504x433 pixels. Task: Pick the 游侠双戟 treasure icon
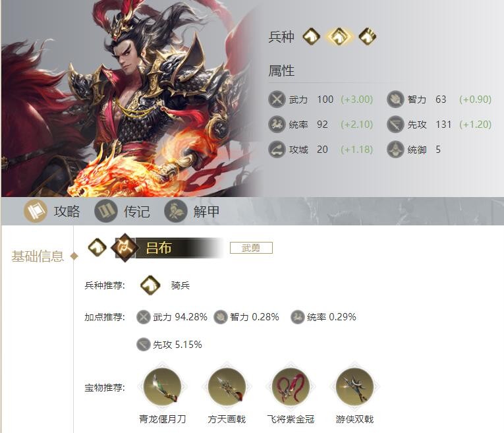[354, 387]
